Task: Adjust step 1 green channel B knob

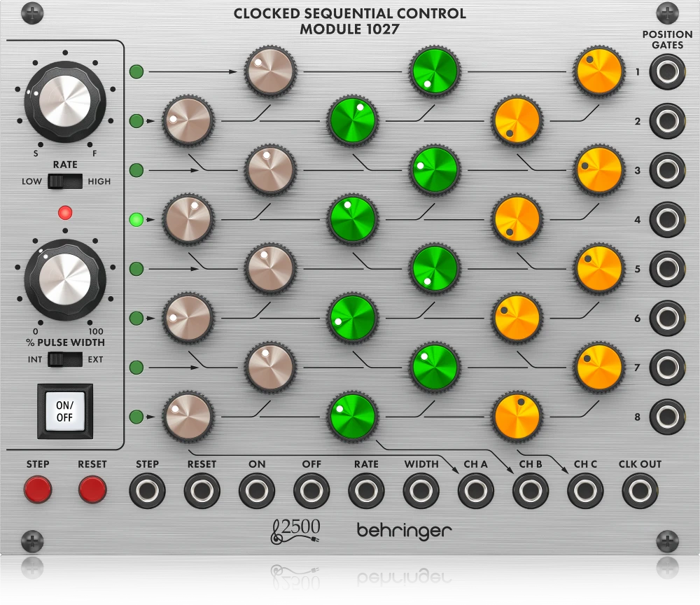Action: [x=435, y=71]
